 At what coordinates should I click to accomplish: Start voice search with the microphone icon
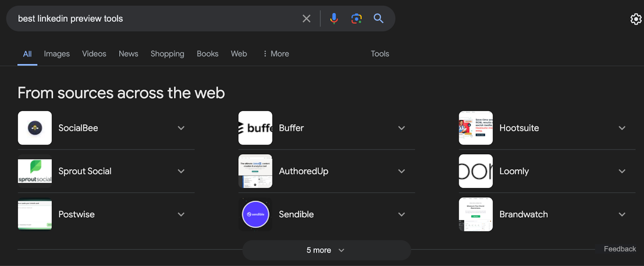[x=334, y=18]
